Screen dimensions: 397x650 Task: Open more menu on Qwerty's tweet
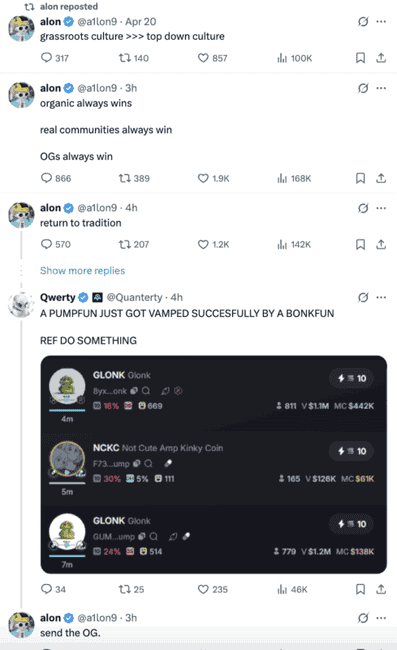point(381,298)
